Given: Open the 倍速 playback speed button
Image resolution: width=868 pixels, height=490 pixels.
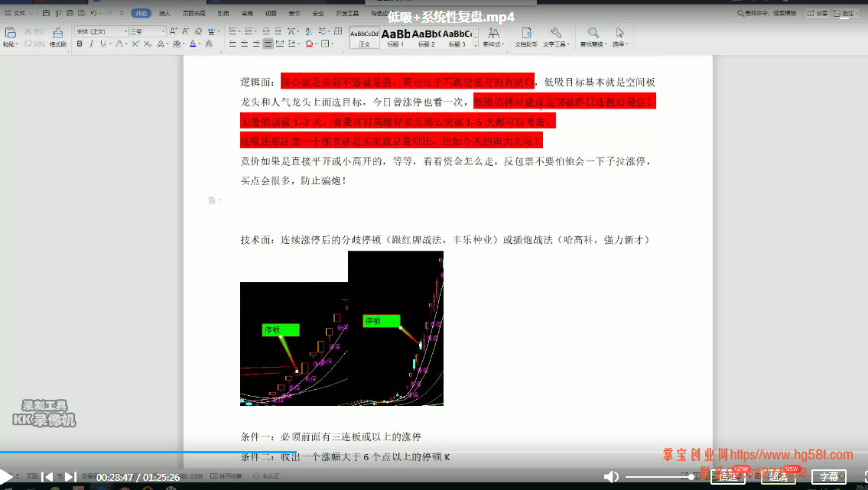Looking at the screenshot, I should tap(727, 477).
